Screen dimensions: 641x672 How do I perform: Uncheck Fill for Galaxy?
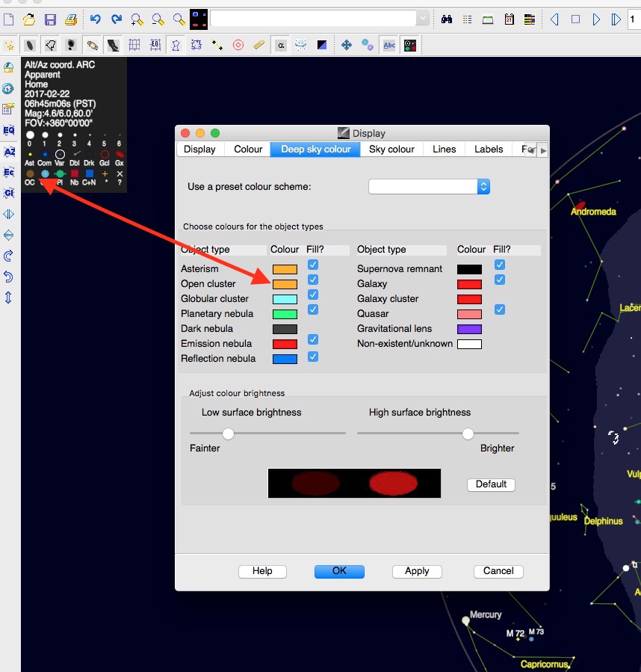500,280
